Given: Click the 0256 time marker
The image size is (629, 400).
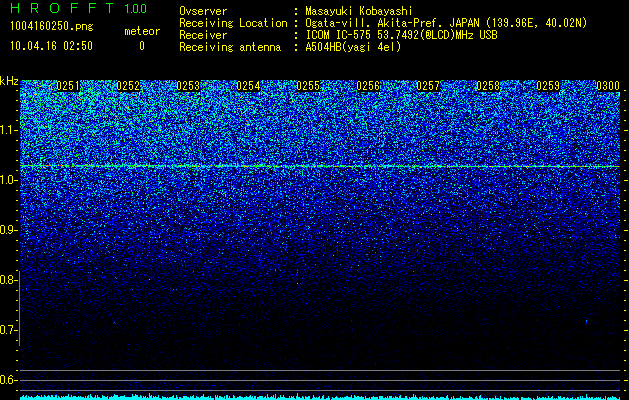Looking at the screenshot, I should point(368,86).
